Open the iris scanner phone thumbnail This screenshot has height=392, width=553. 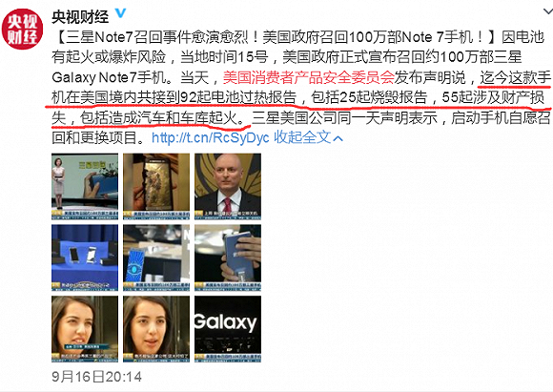click(x=156, y=258)
